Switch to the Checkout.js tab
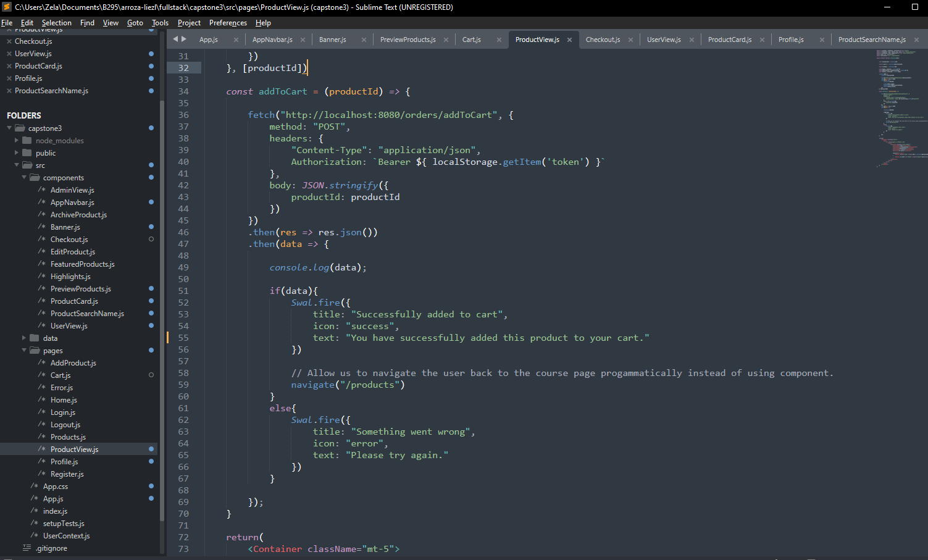Viewport: 928px width, 560px height. click(x=603, y=40)
